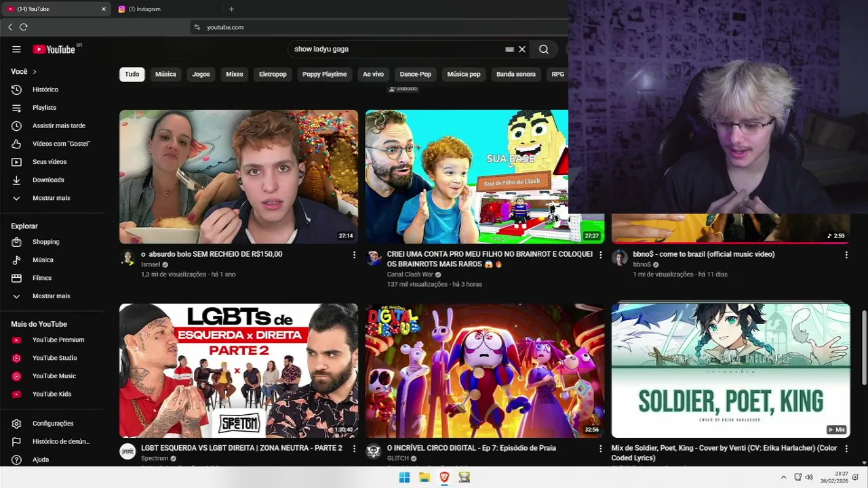The height and width of the screenshot is (488, 868).
Task: Open come to brazil video title
Action: pos(704,254)
